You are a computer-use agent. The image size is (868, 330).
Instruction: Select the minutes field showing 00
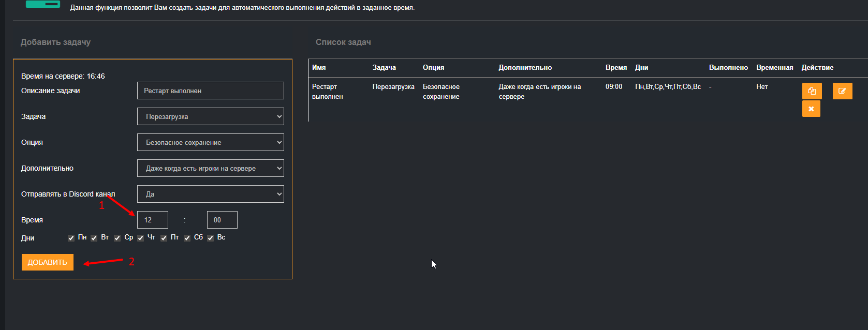pyautogui.click(x=222, y=220)
